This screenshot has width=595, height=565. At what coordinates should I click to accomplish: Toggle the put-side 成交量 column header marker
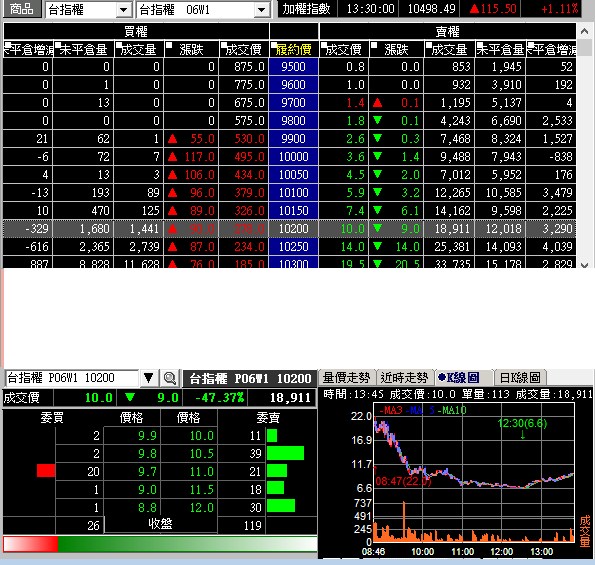(429, 45)
